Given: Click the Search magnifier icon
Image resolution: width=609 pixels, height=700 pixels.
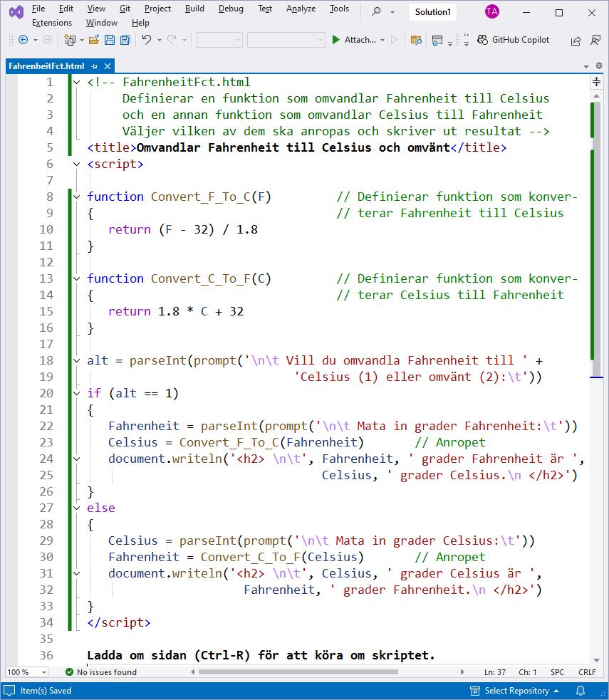Looking at the screenshot, I should coord(375,12).
